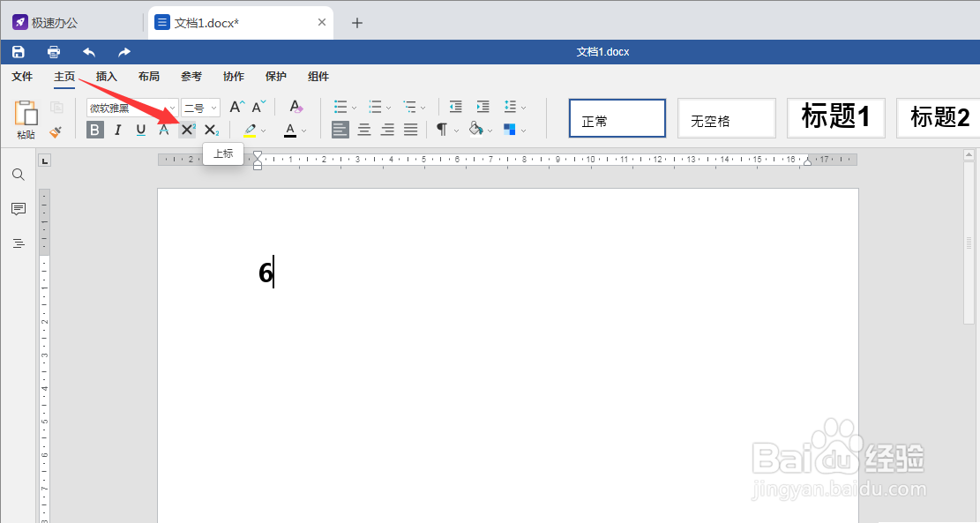Align text left
The height and width of the screenshot is (523, 980).
(340, 130)
